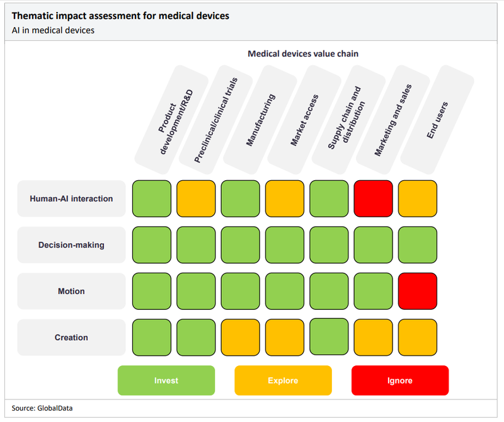Click the red Ignore legend button
This screenshot has width=504, height=422.
coord(400,380)
